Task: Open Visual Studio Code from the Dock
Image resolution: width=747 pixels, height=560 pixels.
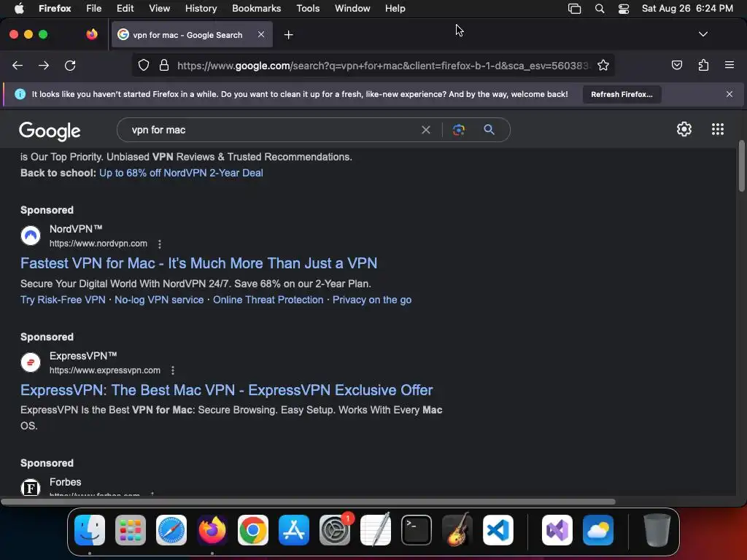Action: tap(498, 530)
